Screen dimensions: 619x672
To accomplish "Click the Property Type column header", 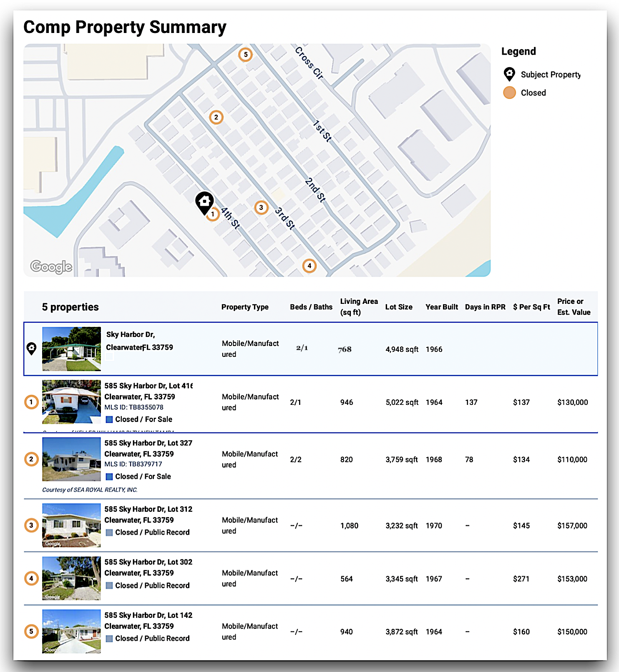I will (x=245, y=307).
